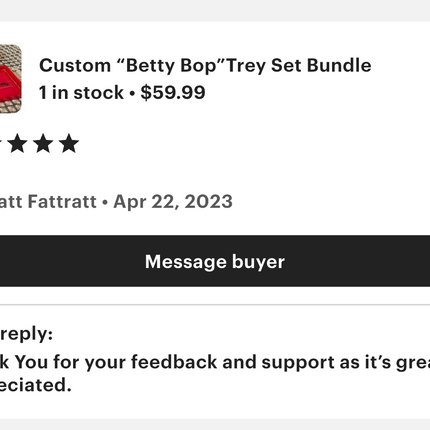Select the middle fully visible rating star
430x430 pixels.
(43, 144)
